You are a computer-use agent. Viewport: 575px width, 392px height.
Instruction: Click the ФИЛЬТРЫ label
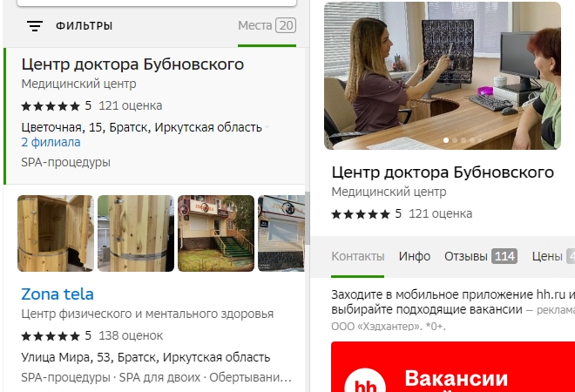[84, 26]
